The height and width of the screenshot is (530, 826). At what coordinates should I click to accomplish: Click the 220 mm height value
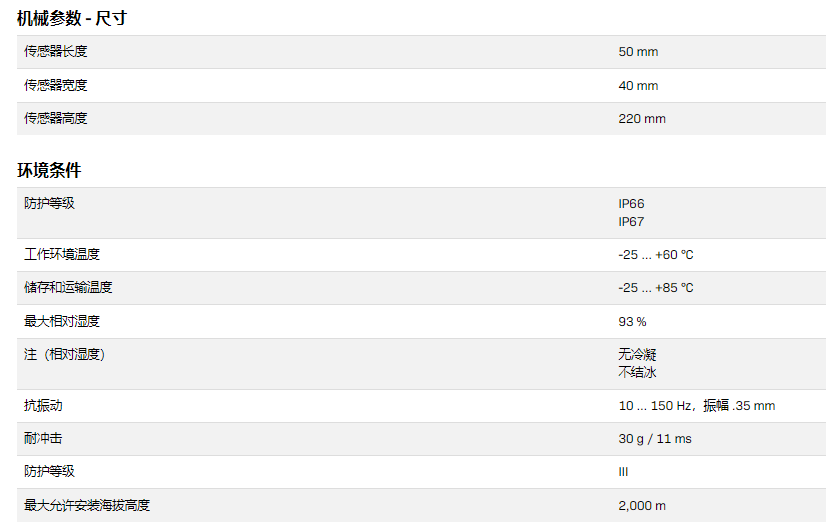tap(642, 119)
